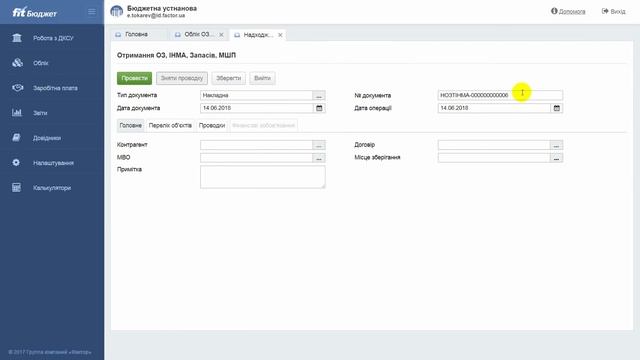Click the Довідники book icon
This screenshot has height=360, width=640.
(16, 138)
